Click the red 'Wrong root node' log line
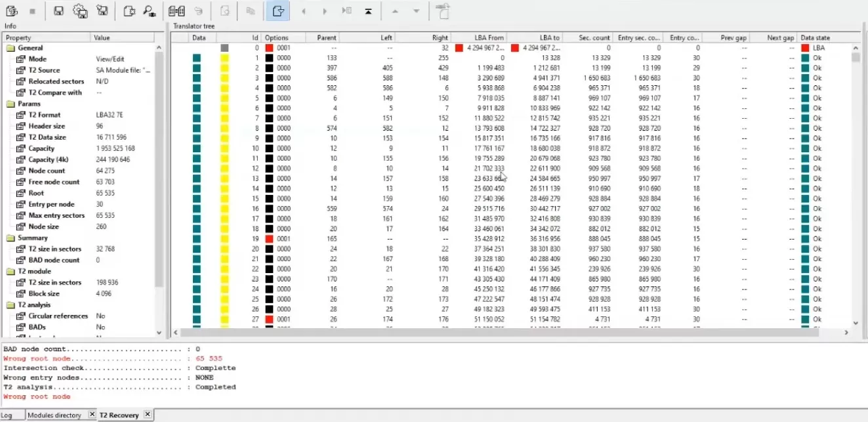Viewport: 868px width, 422px height. tap(37, 396)
